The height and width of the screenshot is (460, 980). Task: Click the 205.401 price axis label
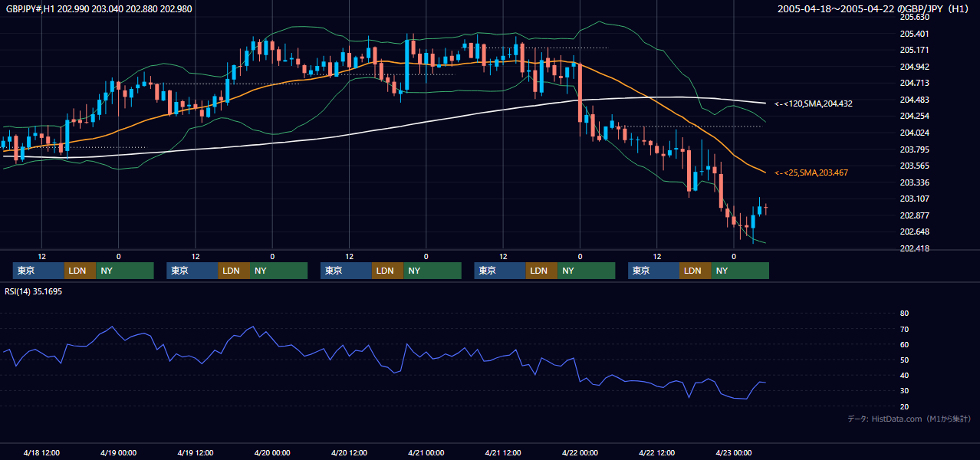[x=915, y=34]
